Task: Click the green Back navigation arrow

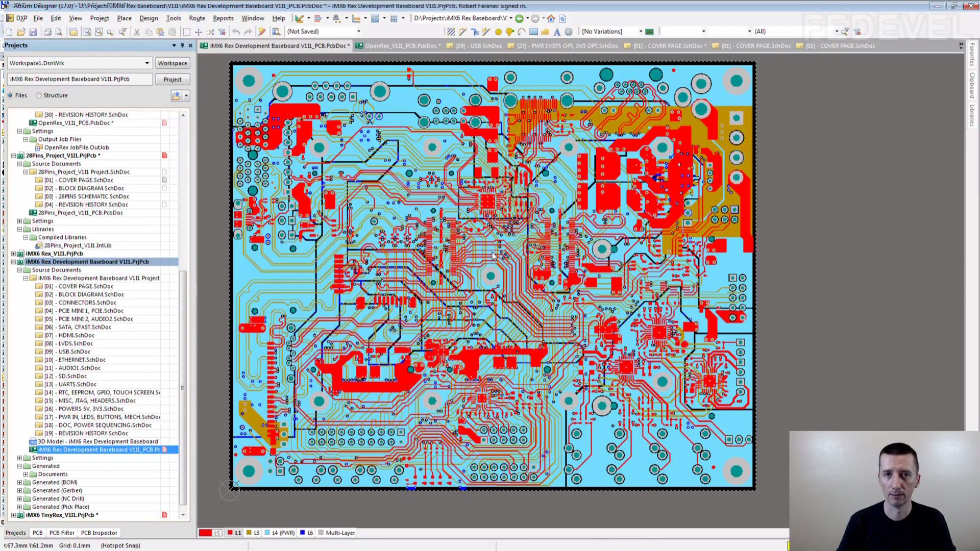Action: pyautogui.click(x=519, y=18)
